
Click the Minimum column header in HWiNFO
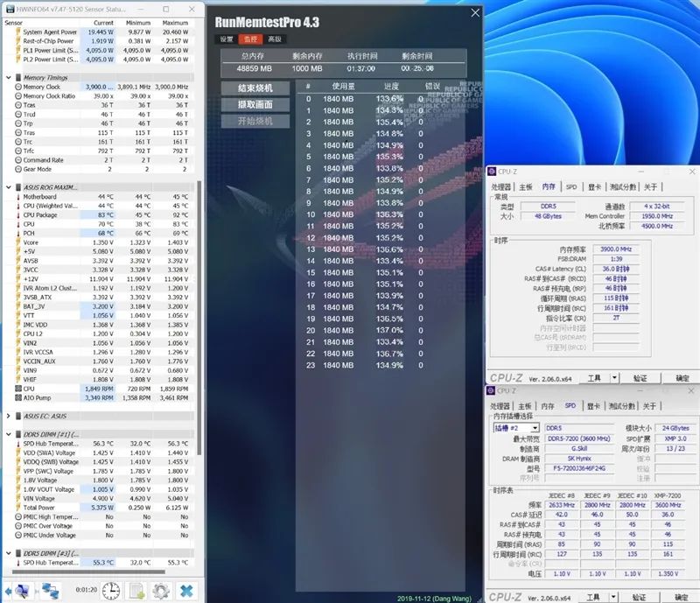(x=138, y=23)
